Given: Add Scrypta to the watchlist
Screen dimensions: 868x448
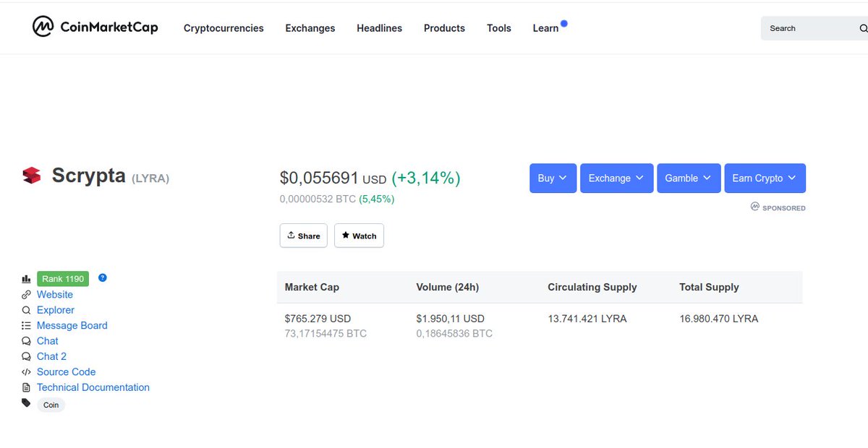Looking at the screenshot, I should tap(359, 236).
